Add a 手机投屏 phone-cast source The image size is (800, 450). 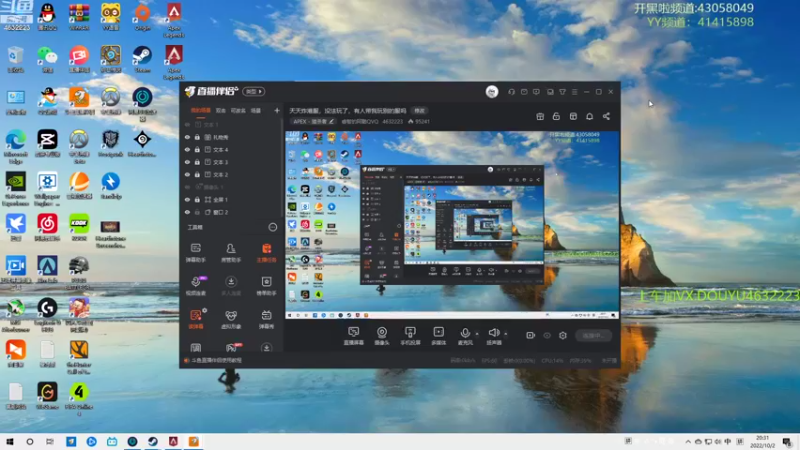click(410, 336)
